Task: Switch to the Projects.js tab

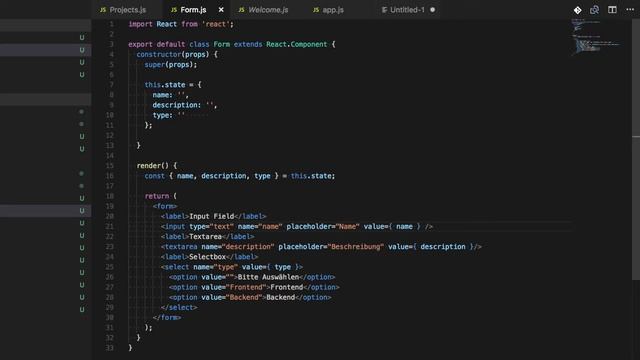Action: click(x=123, y=10)
